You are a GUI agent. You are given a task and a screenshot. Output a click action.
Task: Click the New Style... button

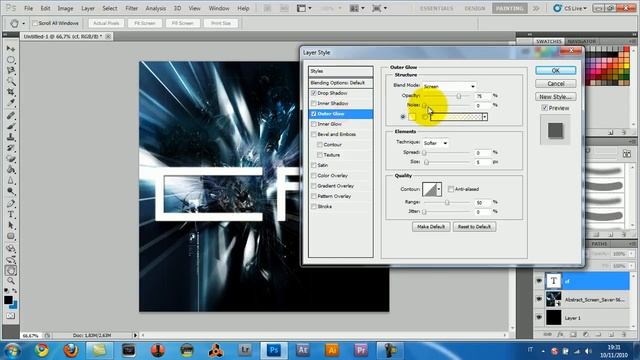(x=556, y=97)
